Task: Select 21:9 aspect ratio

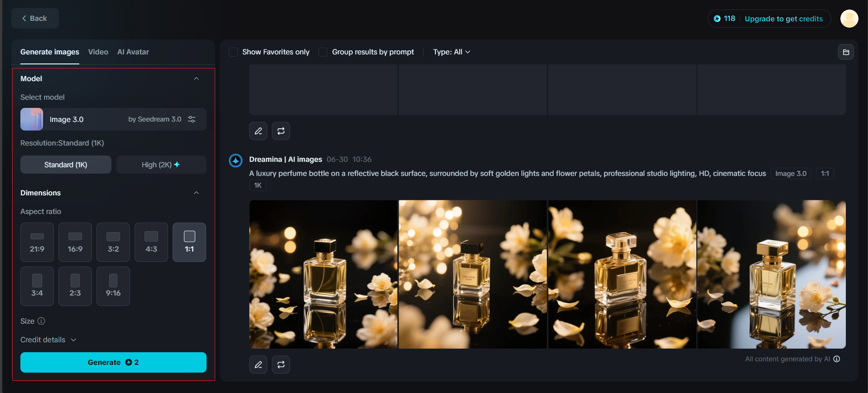Action: [37, 242]
